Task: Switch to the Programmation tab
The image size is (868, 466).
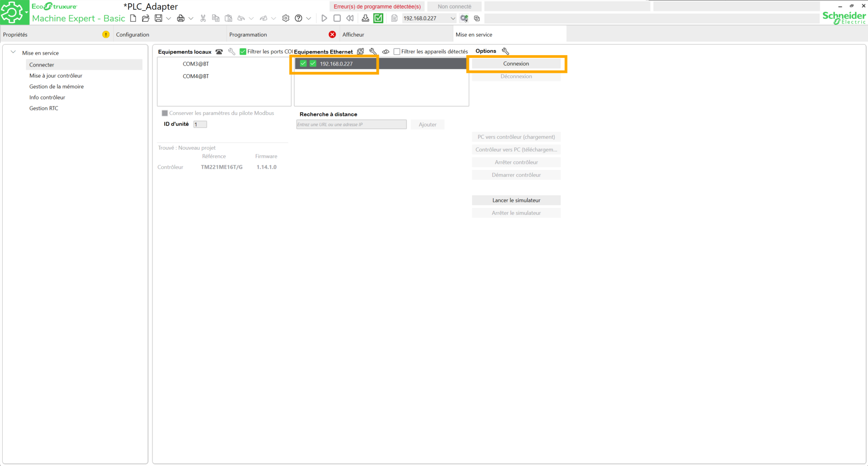Action: (248, 34)
